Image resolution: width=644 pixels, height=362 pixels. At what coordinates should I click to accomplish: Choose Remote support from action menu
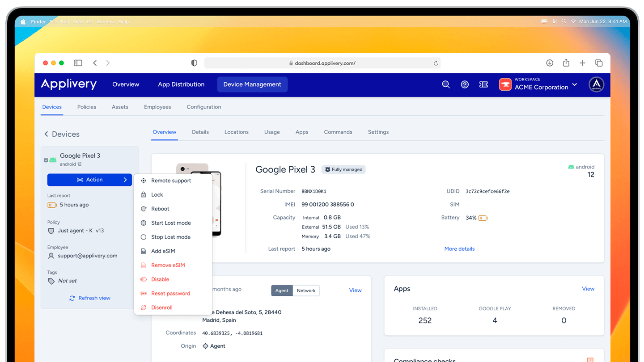coord(173,181)
